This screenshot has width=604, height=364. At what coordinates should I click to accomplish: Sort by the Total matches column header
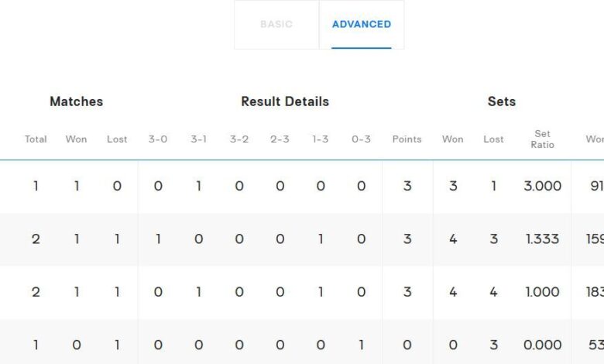(x=36, y=139)
